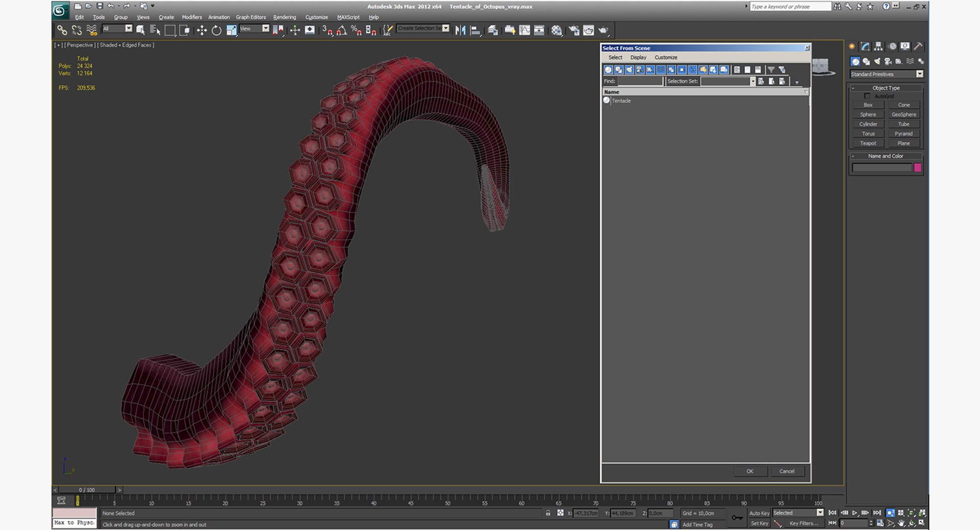
Task: Open Render Setup icon
Action: 574,31
